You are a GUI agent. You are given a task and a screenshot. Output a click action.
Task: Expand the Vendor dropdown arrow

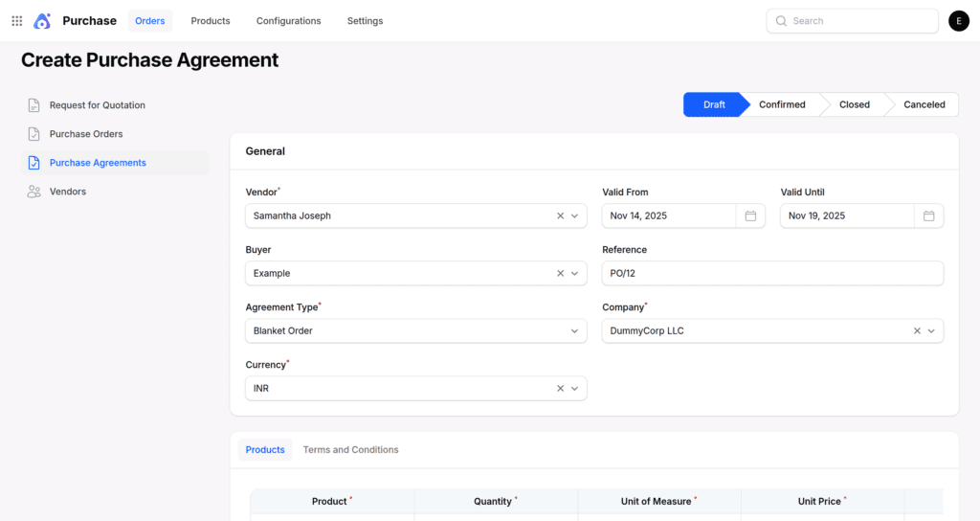[x=575, y=216]
